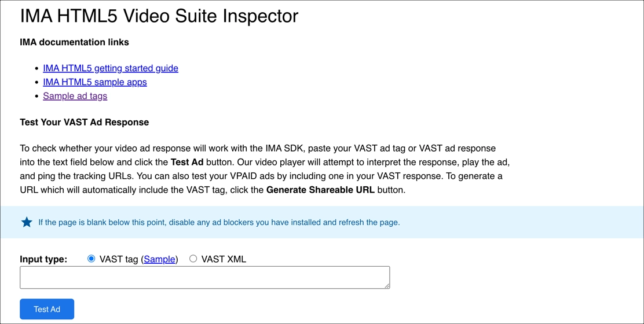Click the bold Test Ad text in paragraph
This screenshot has height=324, width=644.
[x=187, y=162]
